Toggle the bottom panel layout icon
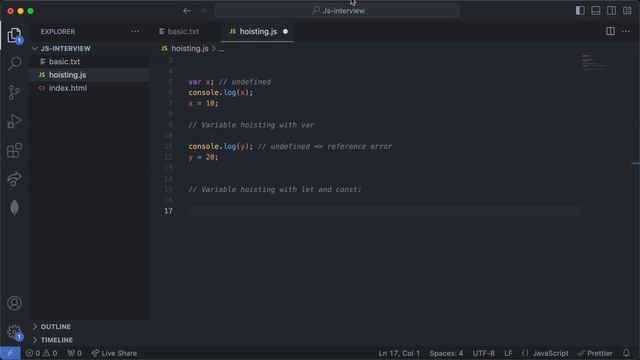 596,11
